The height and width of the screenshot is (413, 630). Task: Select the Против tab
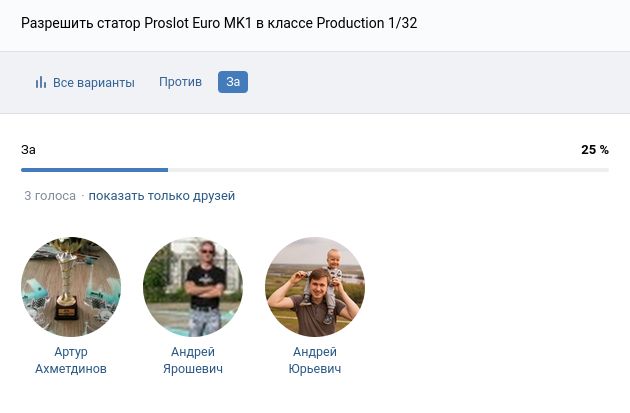(x=180, y=82)
